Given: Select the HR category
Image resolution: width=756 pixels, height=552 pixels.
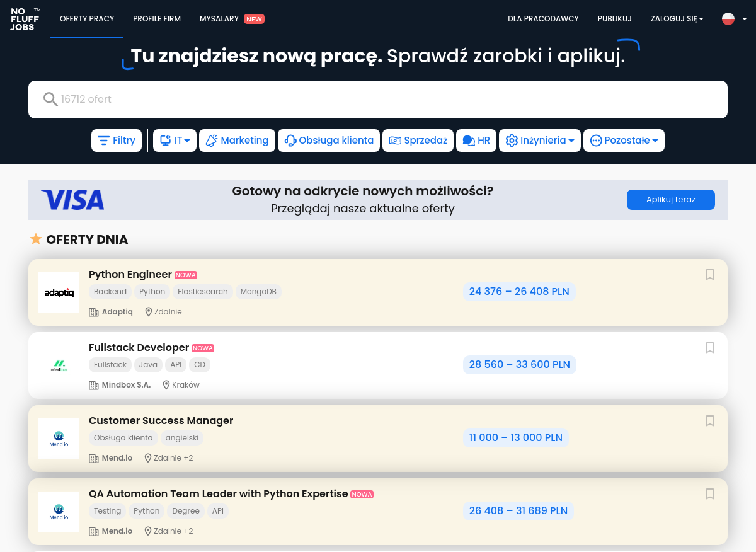Looking at the screenshot, I should [476, 141].
